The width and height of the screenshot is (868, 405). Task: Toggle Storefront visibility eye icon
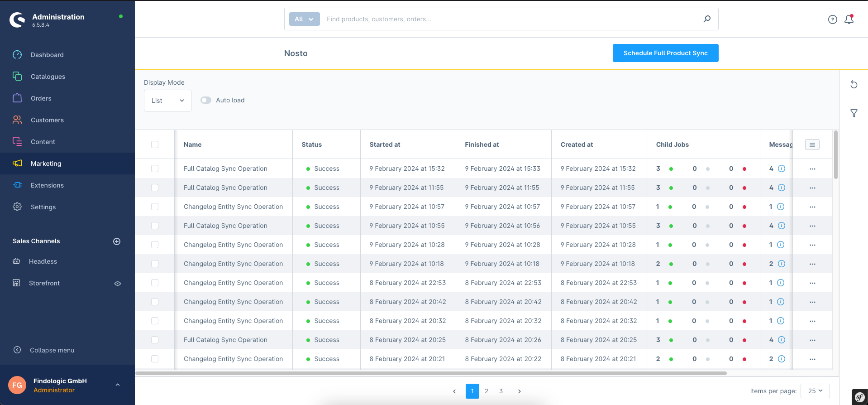(x=118, y=284)
